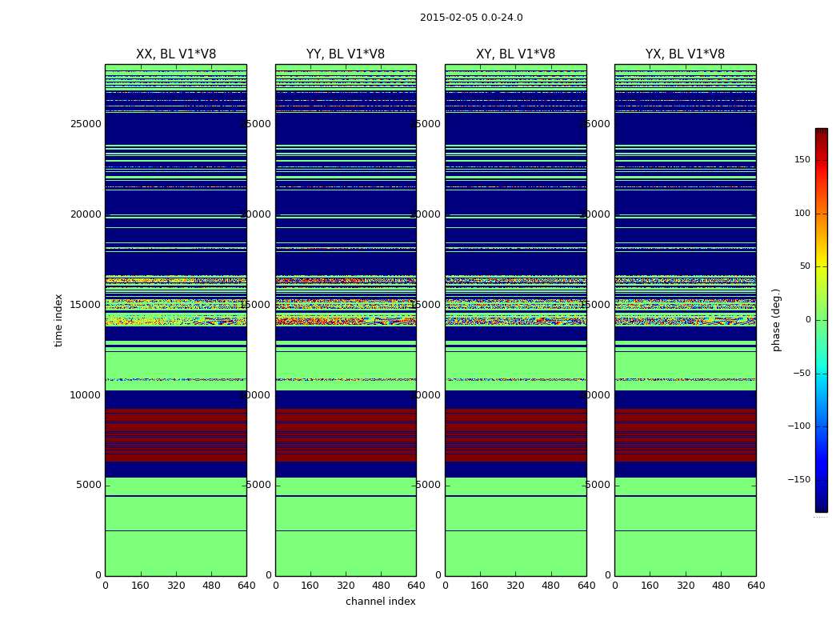Click the 320 tick beneath the YX panel

click(686, 586)
